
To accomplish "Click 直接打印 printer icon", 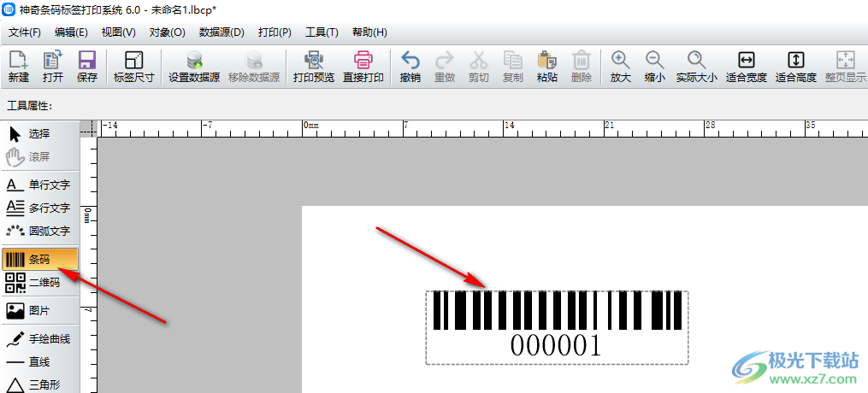I will (x=363, y=67).
